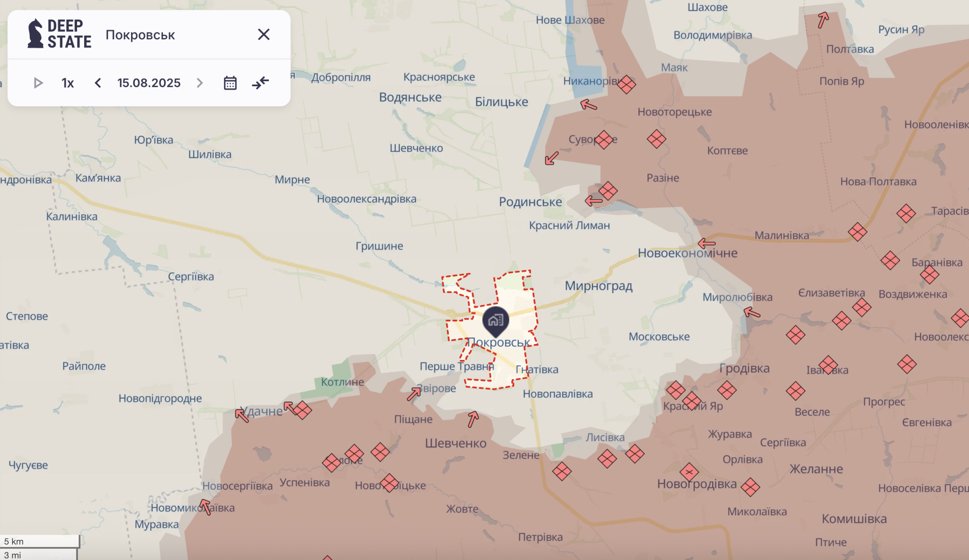
Task: Close the Покровськ panel
Action: pyautogui.click(x=264, y=34)
